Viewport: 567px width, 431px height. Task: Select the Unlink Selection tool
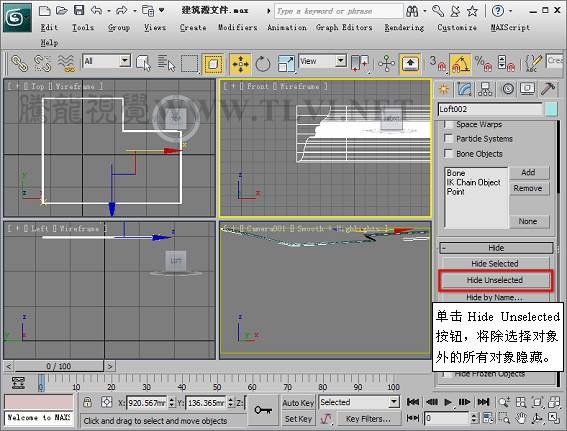[x=42, y=63]
